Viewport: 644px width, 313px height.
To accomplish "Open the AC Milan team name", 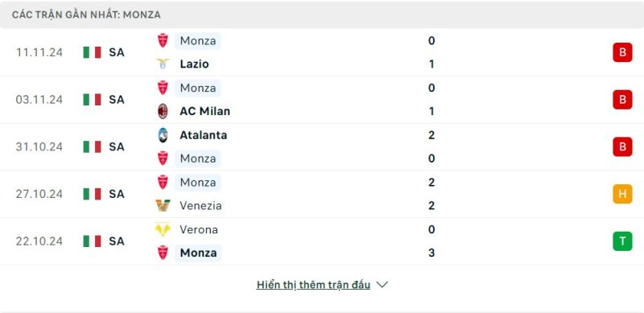I will click(x=205, y=111).
